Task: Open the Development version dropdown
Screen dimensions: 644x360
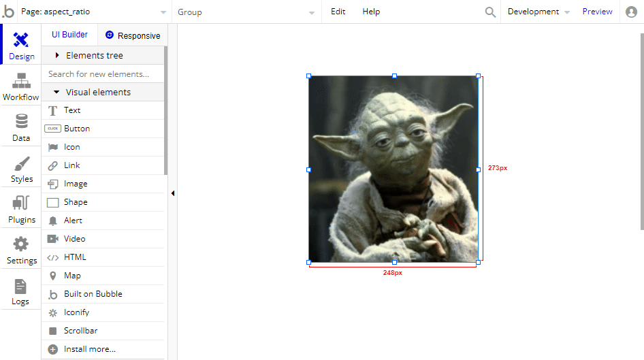Action: click(538, 12)
